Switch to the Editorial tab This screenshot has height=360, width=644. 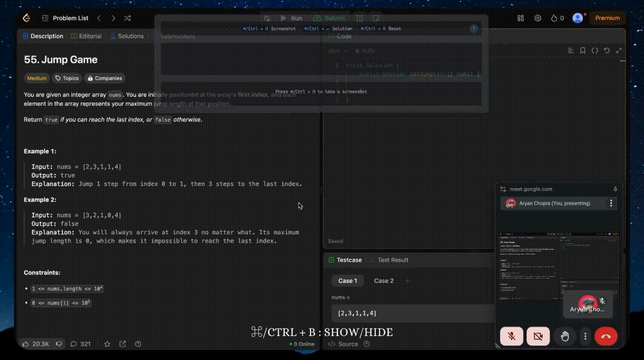[86, 36]
